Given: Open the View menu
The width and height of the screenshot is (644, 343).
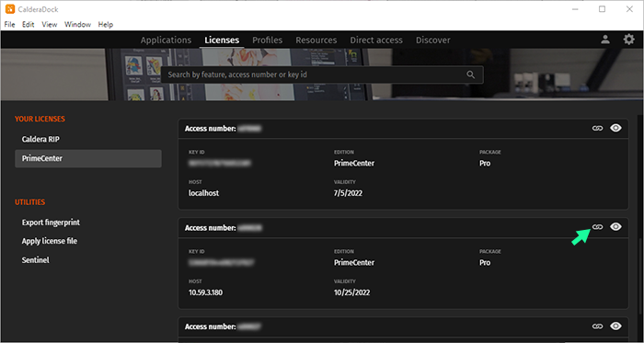Looking at the screenshot, I should tap(50, 25).
